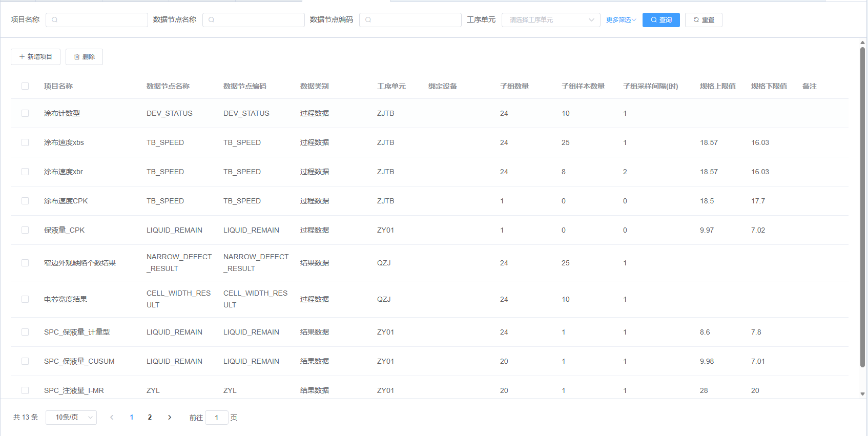Click the 涂布速度xbs project name
This screenshot has width=868, height=436.
click(64, 142)
